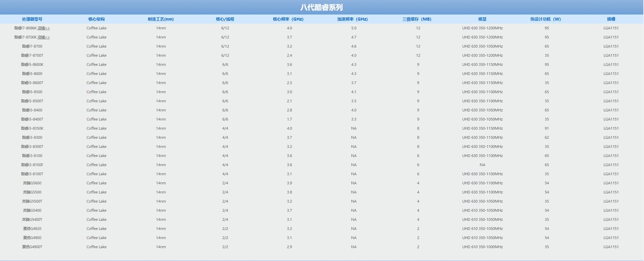Select the 酷睿i7-8086K model name

(25, 28)
